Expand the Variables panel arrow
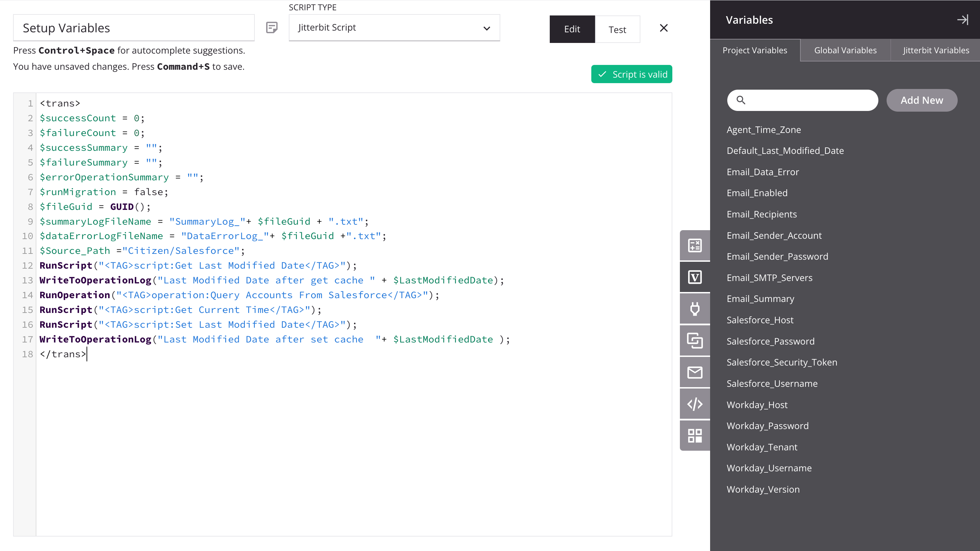 click(962, 20)
